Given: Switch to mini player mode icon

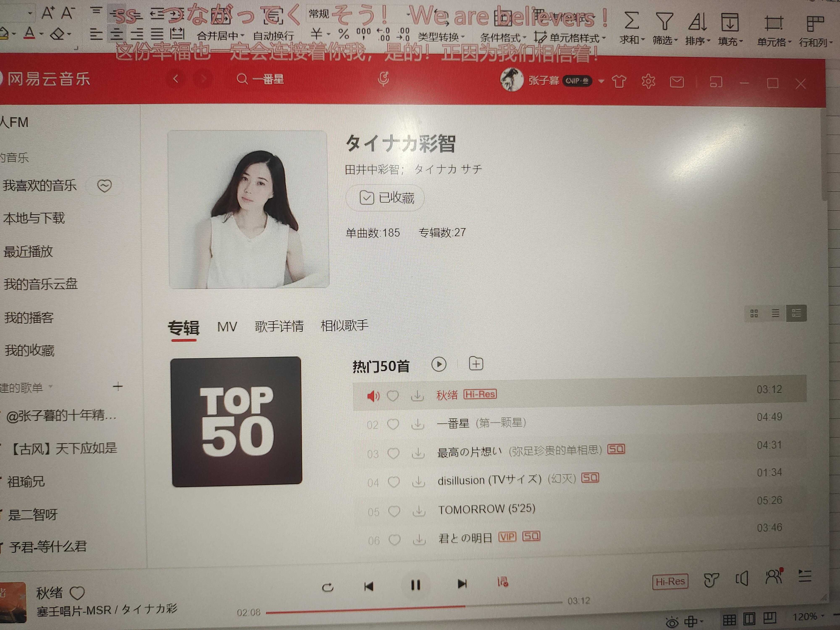Looking at the screenshot, I should (x=716, y=82).
